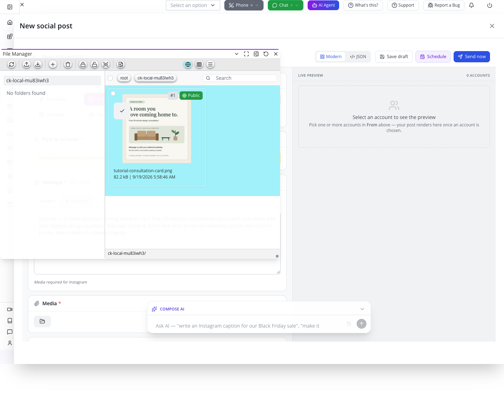Click the File Manager reset icon

coord(266,54)
